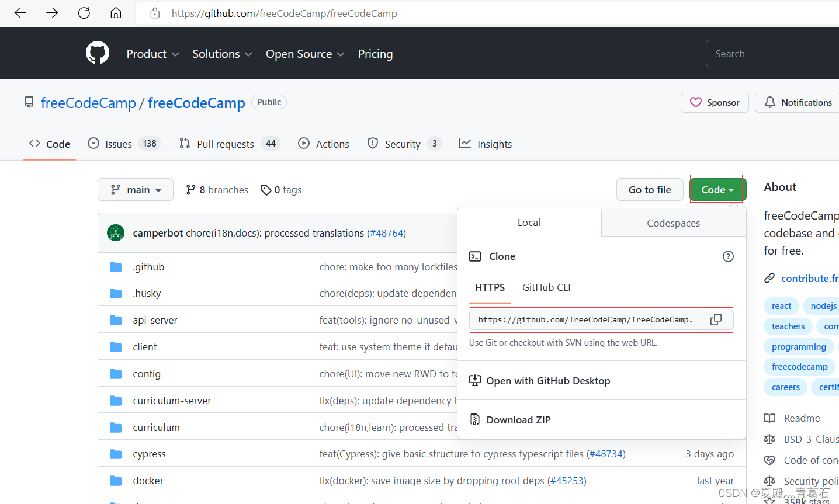The height and width of the screenshot is (504, 839).
Task: Open the Insights tab
Action: [x=486, y=144]
